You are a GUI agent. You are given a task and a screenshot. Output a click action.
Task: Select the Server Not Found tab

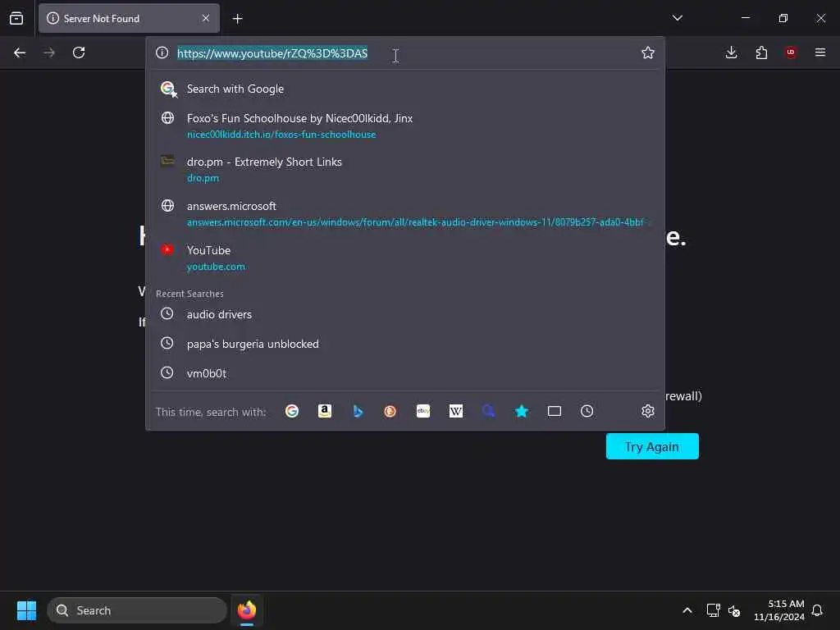click(x=129, y=18)
